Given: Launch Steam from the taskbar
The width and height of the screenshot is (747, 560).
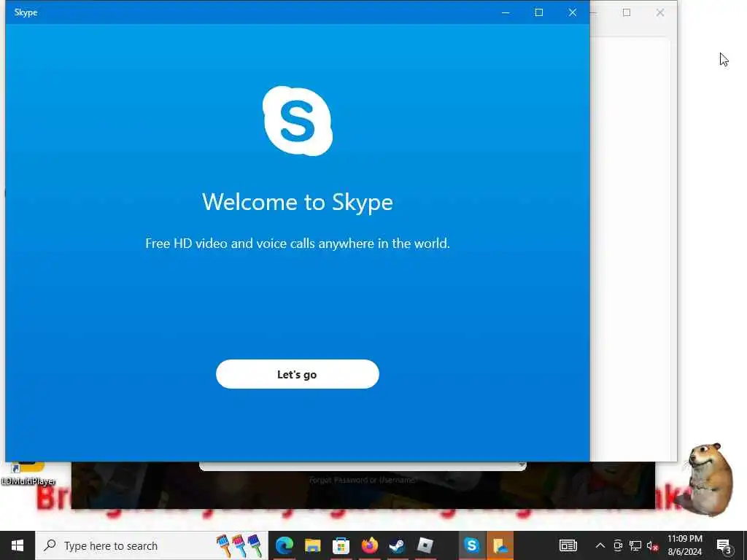Looking at the screenshot, I should click(397, 545).
